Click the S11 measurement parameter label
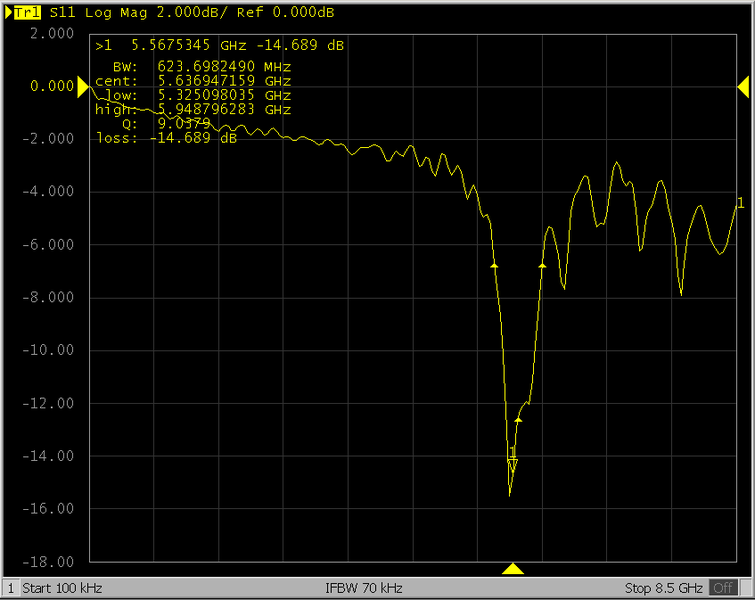Screen dimensions: 755x600 (x=61, y=14)
